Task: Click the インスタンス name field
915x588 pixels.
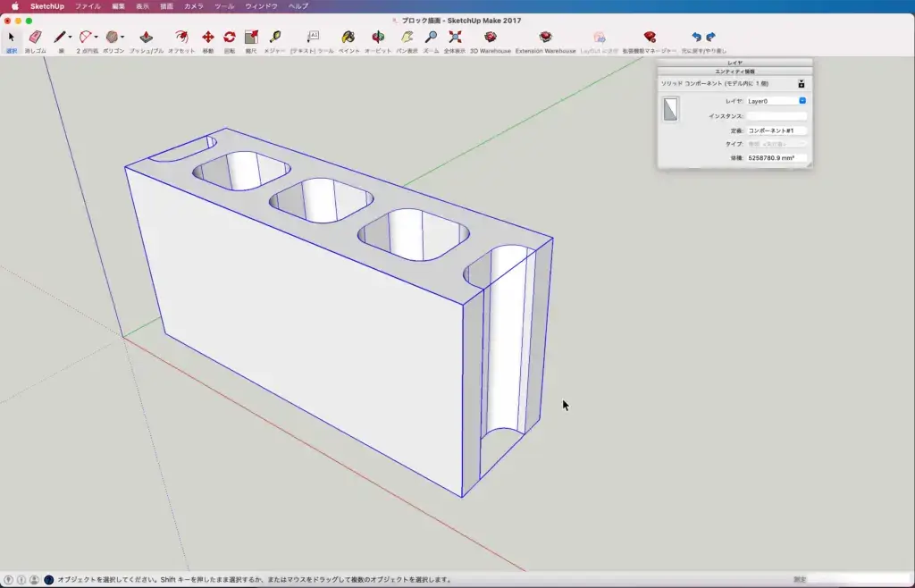Action: click(x=776, y=116)
